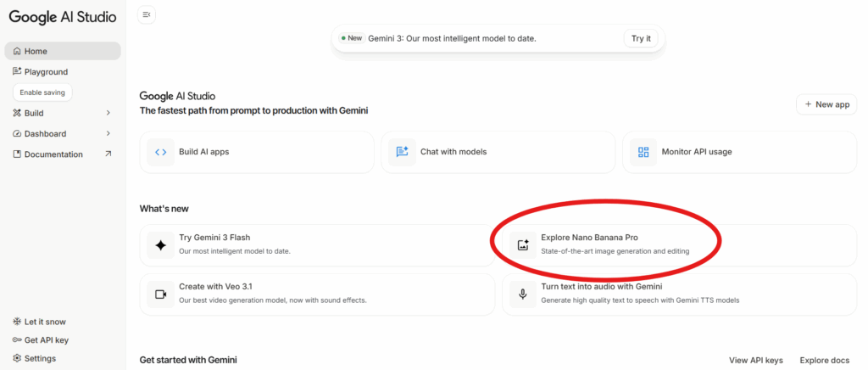Click the Monitor API usage icon

click(643, 152)
